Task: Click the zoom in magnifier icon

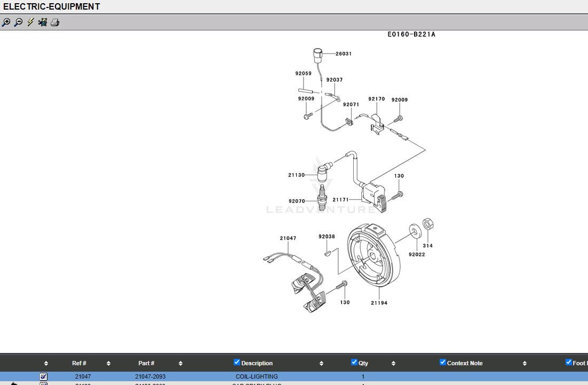Action: [6, 22]
